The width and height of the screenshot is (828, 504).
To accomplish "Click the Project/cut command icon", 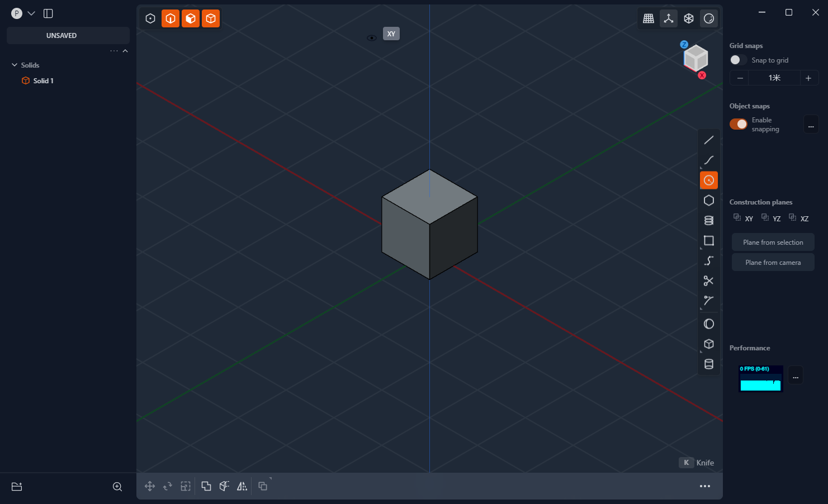I will 224,486.
